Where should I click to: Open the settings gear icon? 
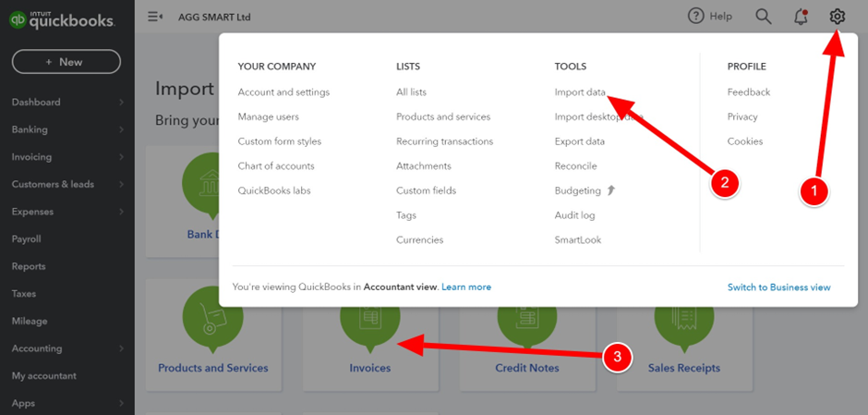[837, 18]
